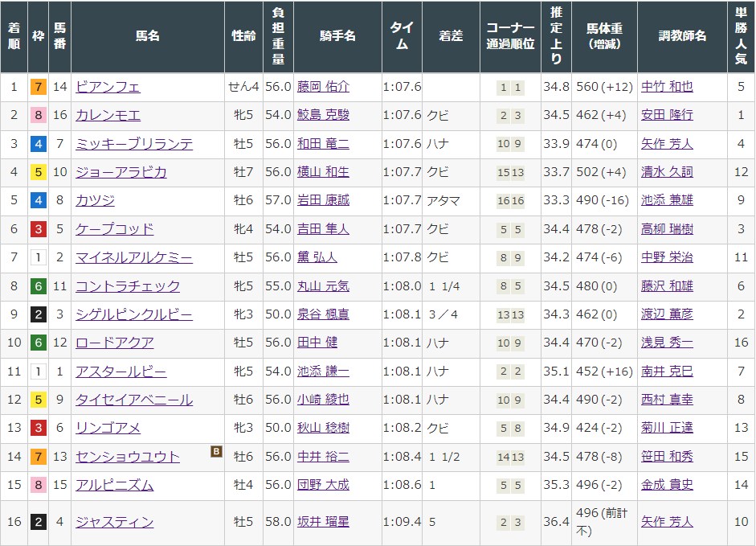Open horse link ミッキーブリランテ
Viewport: 756px width, 546px height.
coord(134,144)
